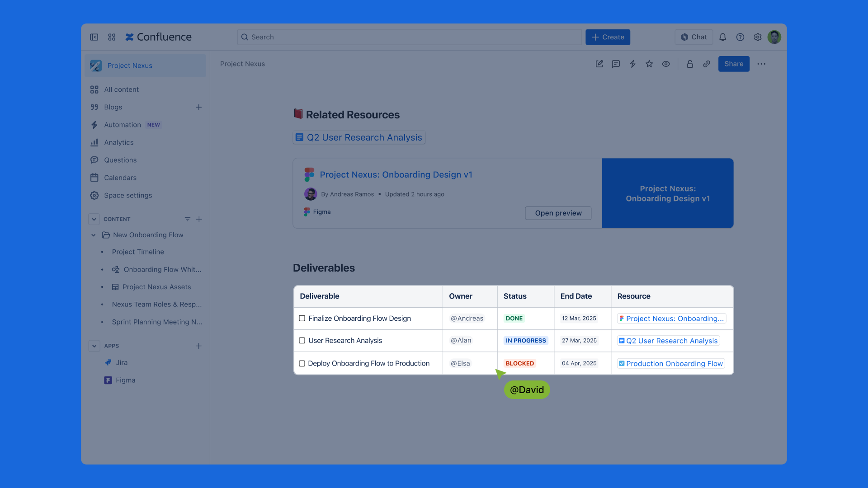Check User Research Analysis checkbox
Viewport: 868px width, 488px height.
[x=302, y=341]
